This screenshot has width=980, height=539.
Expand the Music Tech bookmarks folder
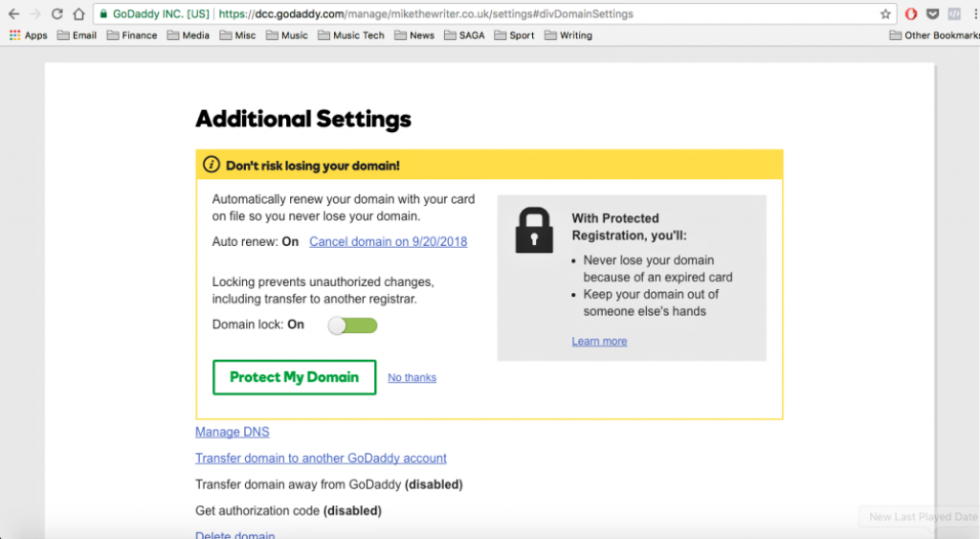pyautogui.click(x=349, y=35)
